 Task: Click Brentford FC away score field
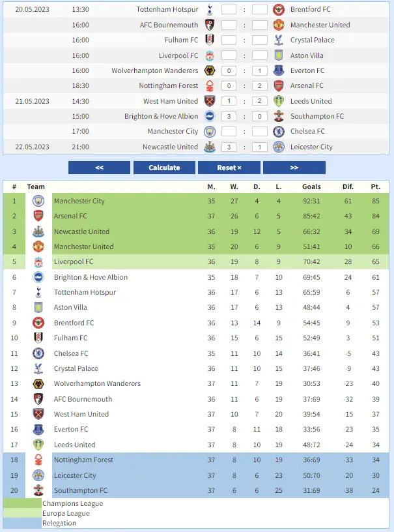point(260,10)
